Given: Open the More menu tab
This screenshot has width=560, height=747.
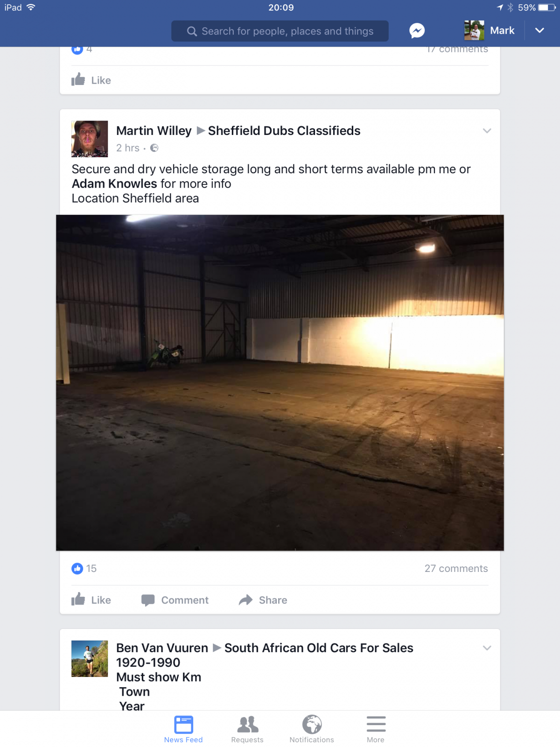Looking at the screenshot, I should (376, 729).
